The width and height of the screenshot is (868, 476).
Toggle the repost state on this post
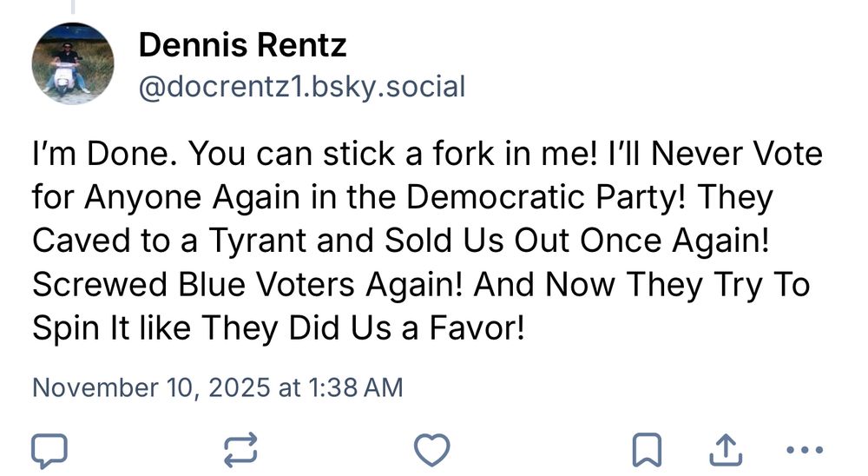(x=240, y=449)
